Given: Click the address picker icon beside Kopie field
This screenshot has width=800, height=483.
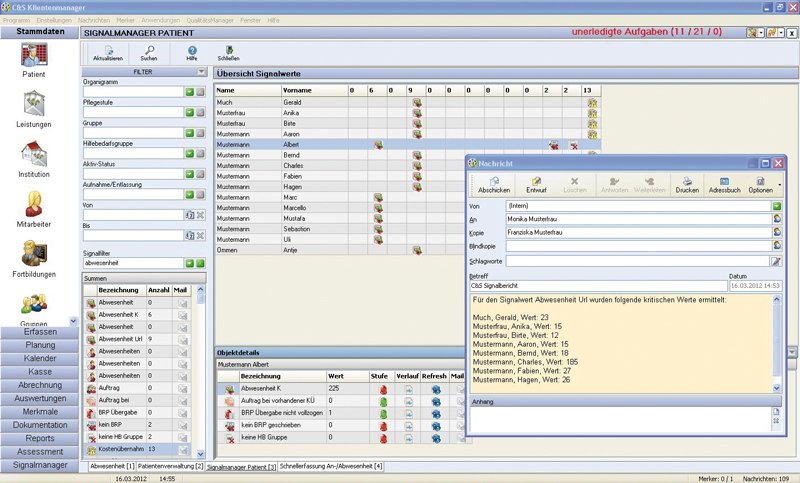Looking at the screenshot, I should click(x=777, y=232).
